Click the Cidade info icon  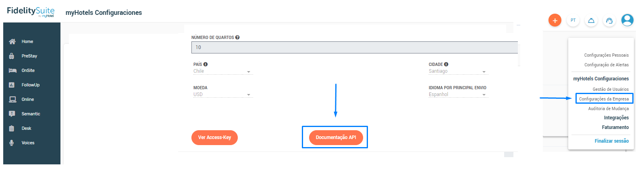click(446, 64)
